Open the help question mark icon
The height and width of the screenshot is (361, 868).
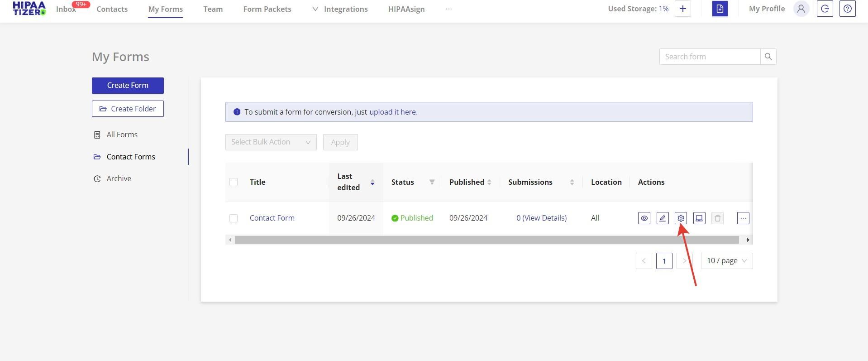click(x=847, y=9)
